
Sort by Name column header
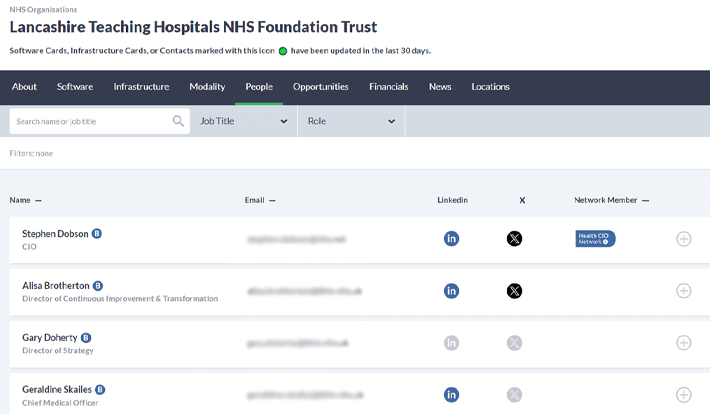pyautogui.click(x=25, y=200)
